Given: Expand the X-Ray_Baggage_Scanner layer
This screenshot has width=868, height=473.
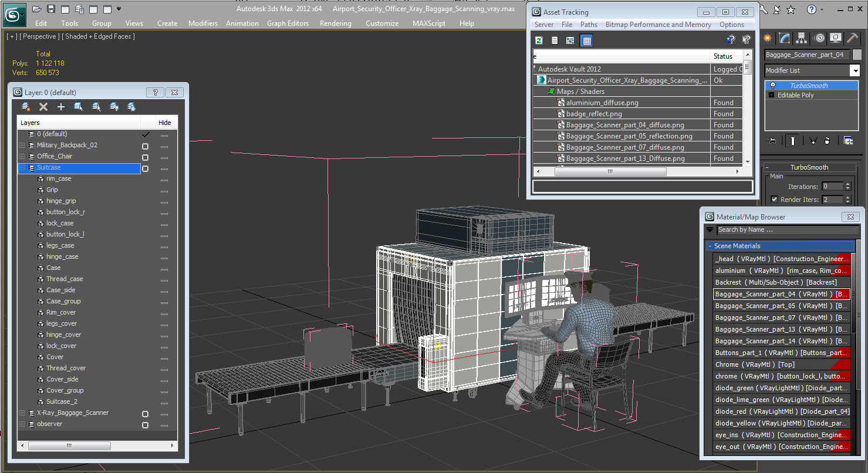Looking at the screenshot, I should click(x=22, y=413).
